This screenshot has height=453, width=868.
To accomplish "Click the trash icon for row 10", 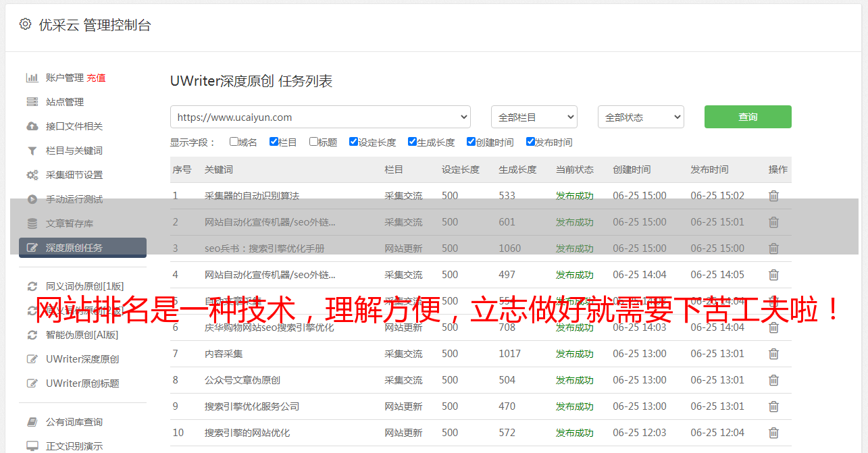I will tap(773, 433).
